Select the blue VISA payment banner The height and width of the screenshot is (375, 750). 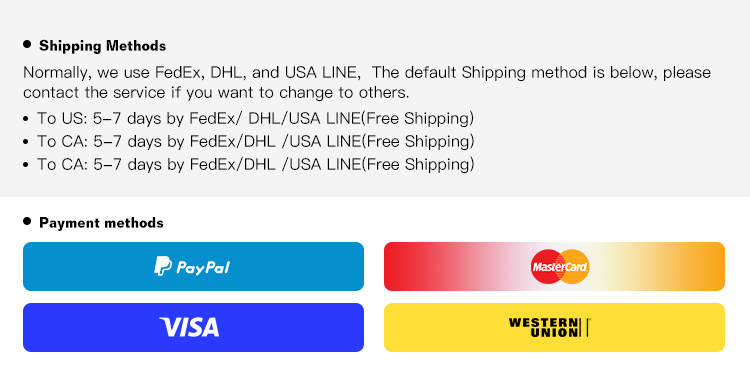193,327
